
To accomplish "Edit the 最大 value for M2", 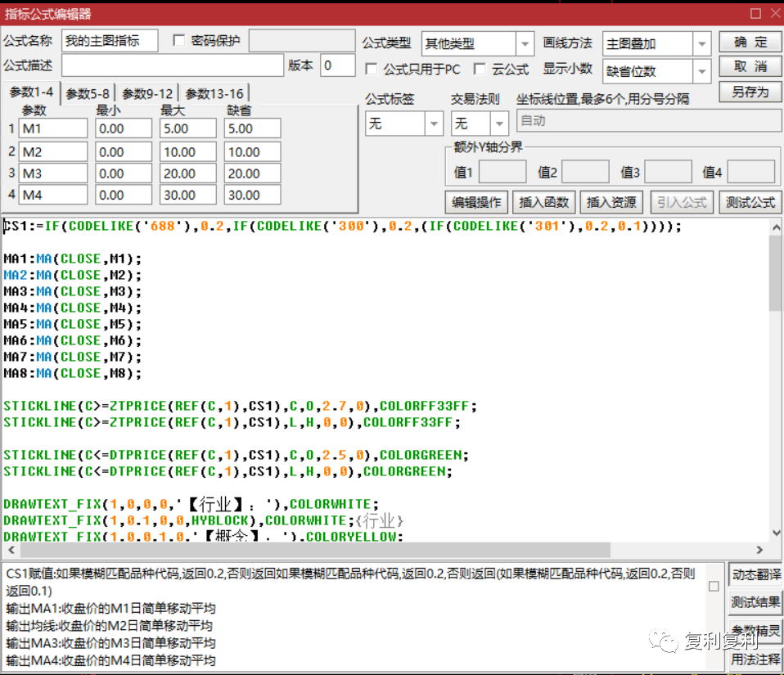I will point(188,151).
